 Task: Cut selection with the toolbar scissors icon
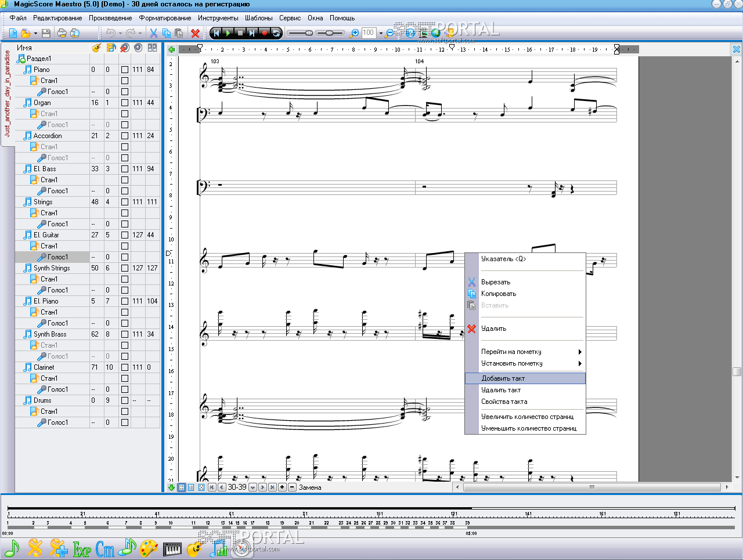pos(153,33)
